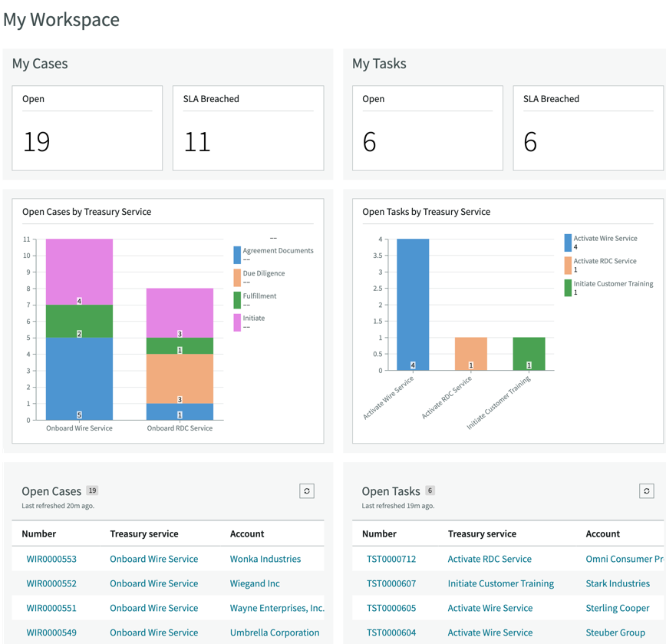The width and height of the screenshot is (666, 644).
Task: Sort tasks by Number column header
Action: coord(379,533)
